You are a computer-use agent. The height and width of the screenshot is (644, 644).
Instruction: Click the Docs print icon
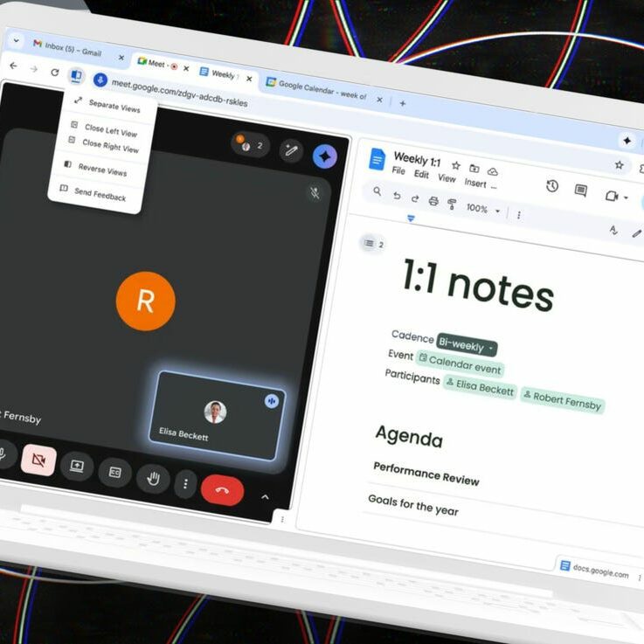click(x=433, y=201)
